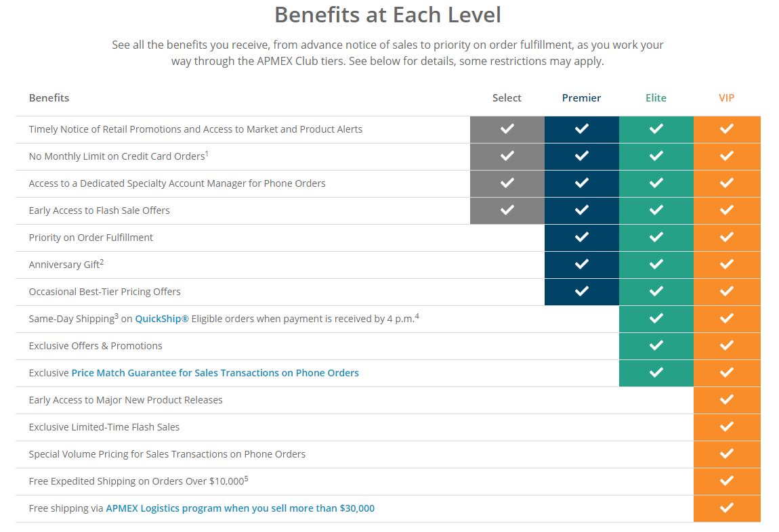
Task: Click the Early Access to Major New Product Releases row
Action: [388, 401]
